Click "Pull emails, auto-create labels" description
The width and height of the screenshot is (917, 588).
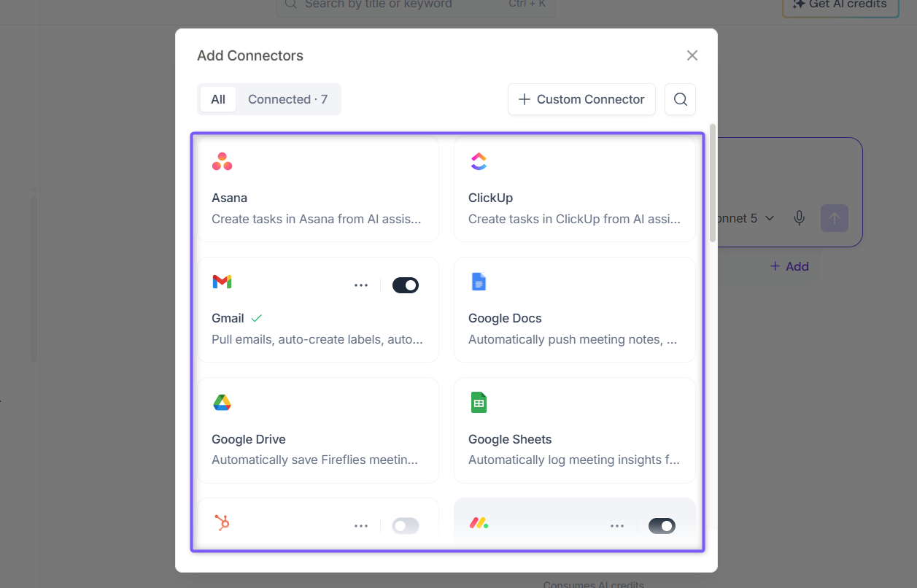[x=317, y=339]
